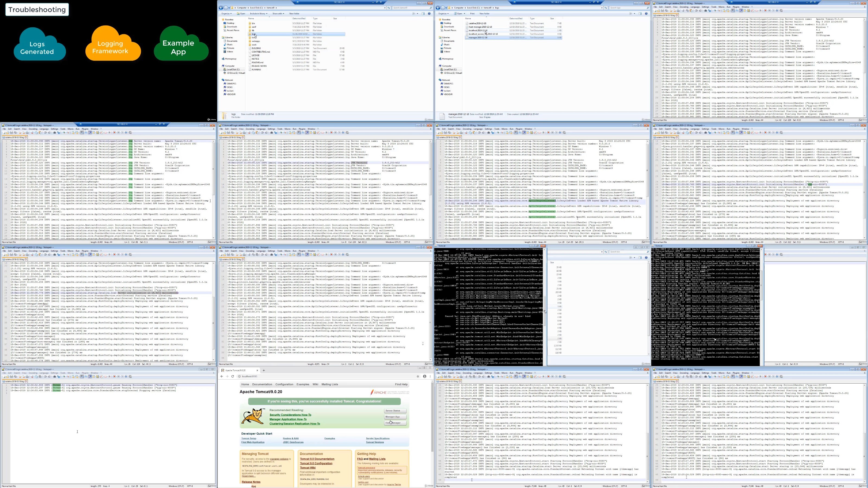Expand address bar history arrow in logs window

[602, 8]
